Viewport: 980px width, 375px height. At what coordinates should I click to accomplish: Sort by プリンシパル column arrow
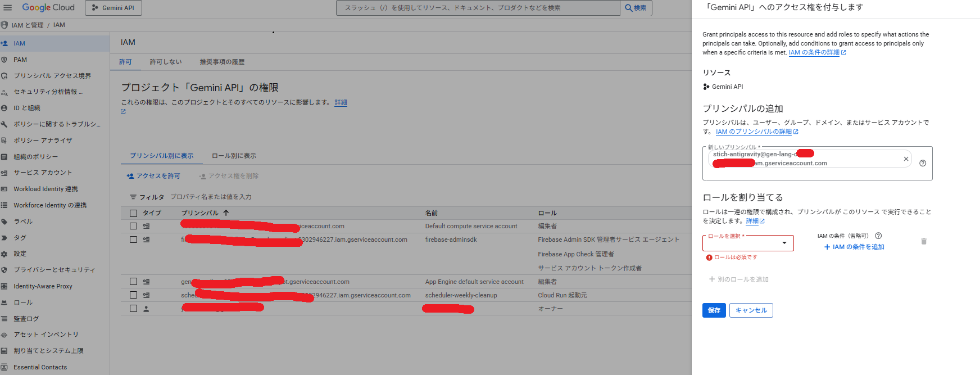point(226,213)
